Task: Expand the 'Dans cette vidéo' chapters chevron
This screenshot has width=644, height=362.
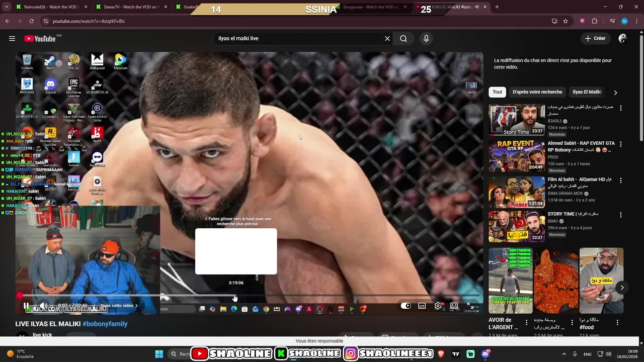Action: [x=136, y=306]
